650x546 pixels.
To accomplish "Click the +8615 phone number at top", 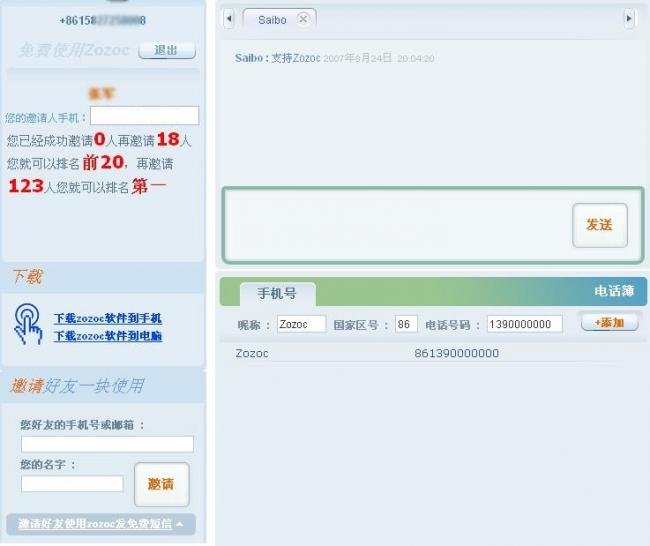I will 102,20.
